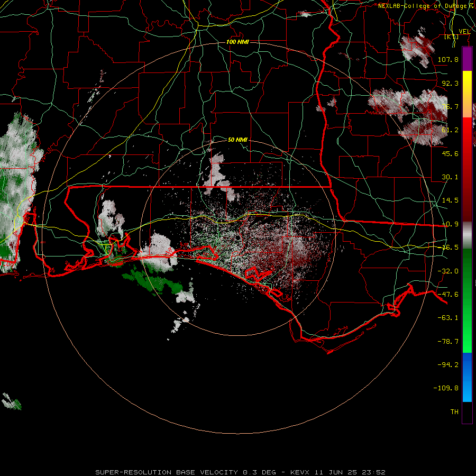The height and width of the screenshot is (476, 476).
Task: Click the 14.5 value on velocity scale
Action: [450, 200]
